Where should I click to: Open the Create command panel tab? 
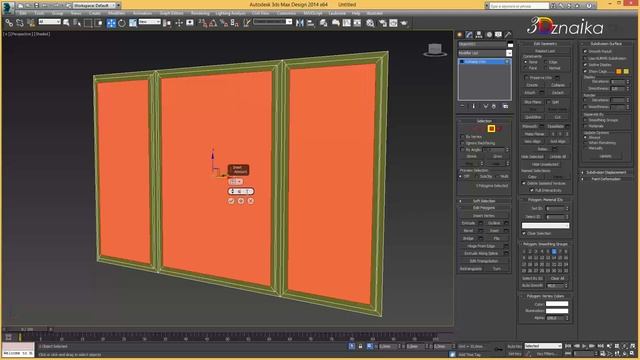pyautogui.click(x=460, y=35)
